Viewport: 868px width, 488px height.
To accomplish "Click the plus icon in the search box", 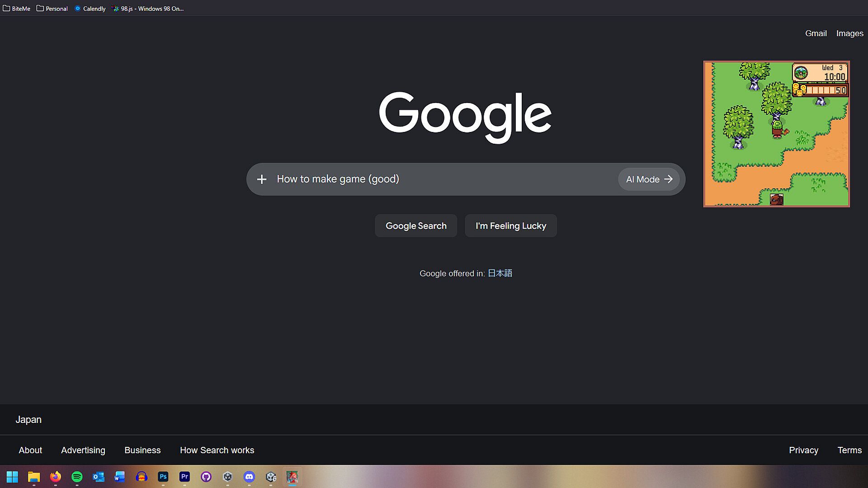I will click(x=261, y=179).
